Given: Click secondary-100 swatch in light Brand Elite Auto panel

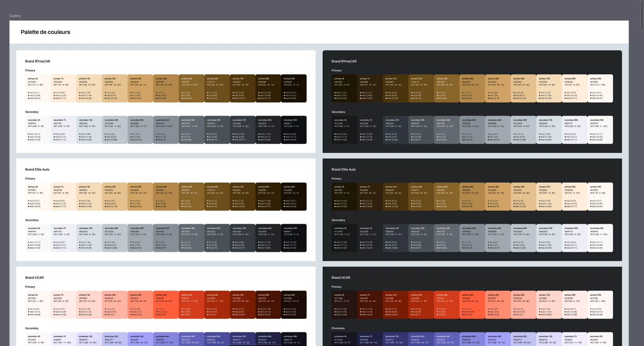Looking at the screenshot, I should [x=89, y=238].
